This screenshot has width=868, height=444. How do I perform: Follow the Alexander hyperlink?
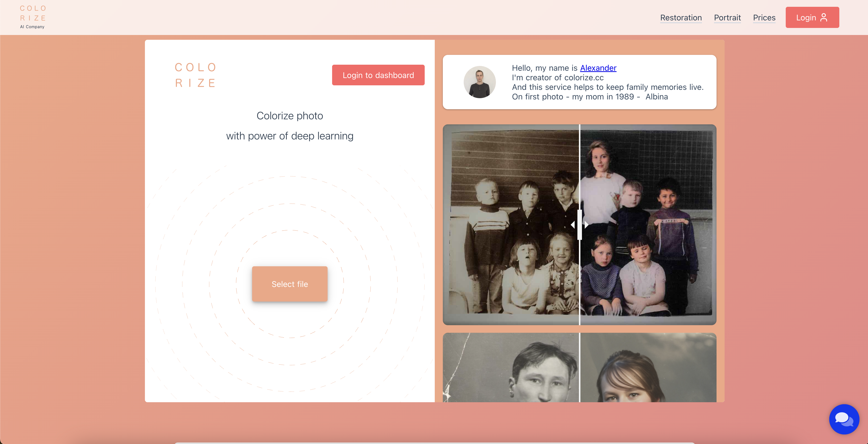click(598, 68)
